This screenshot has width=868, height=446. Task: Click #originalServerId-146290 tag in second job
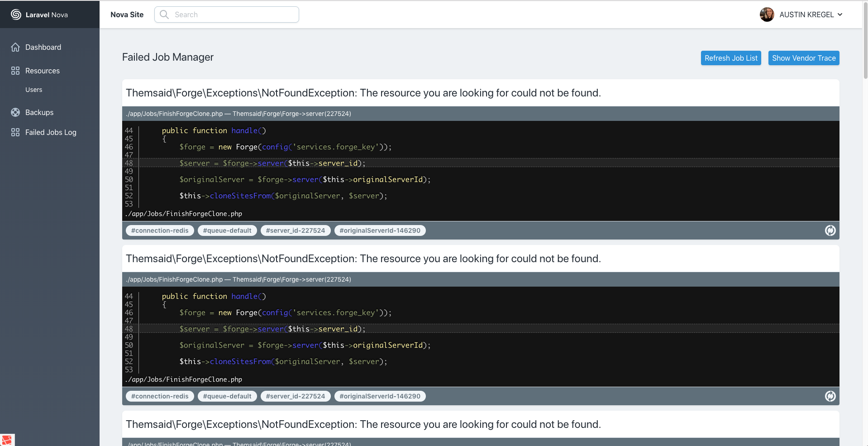pos(380,396)
